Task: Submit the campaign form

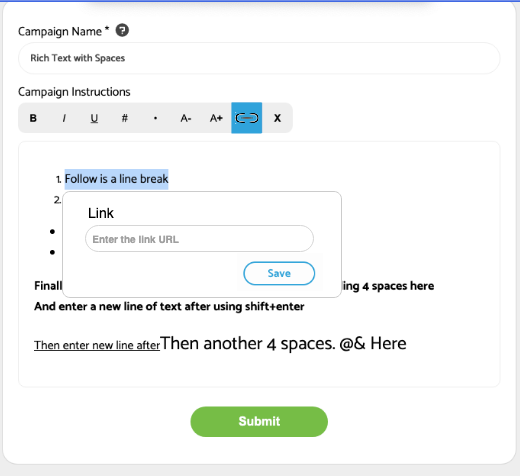Action: point(259,421)
